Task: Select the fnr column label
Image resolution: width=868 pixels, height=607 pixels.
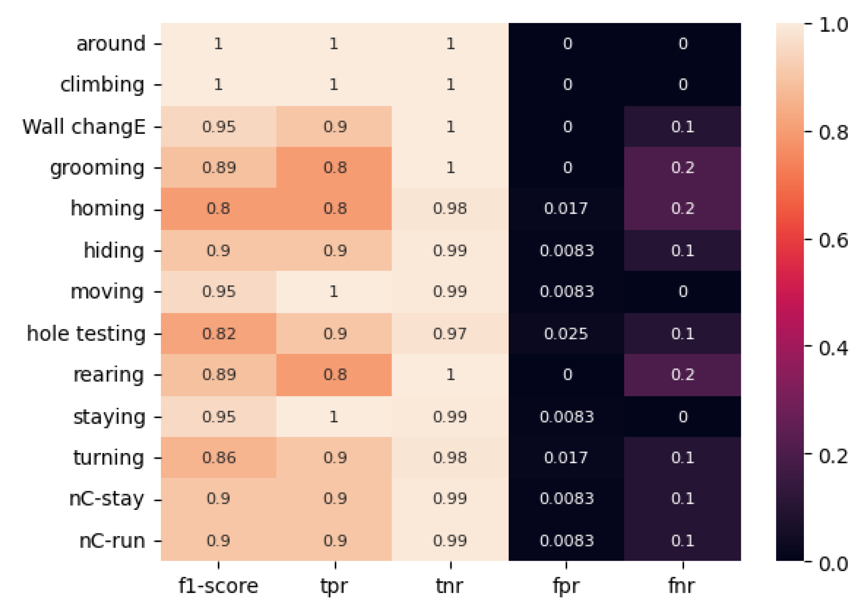Action: pos(682,586)
